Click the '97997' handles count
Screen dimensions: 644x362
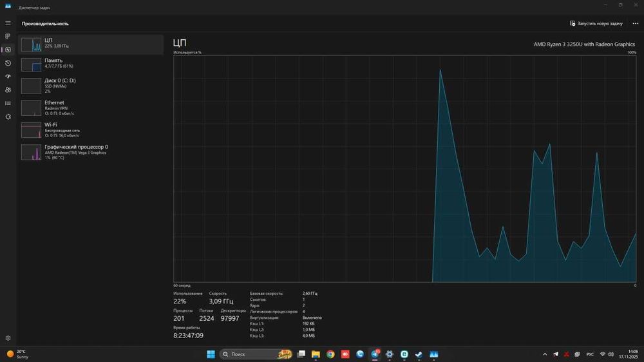point(230,318)
